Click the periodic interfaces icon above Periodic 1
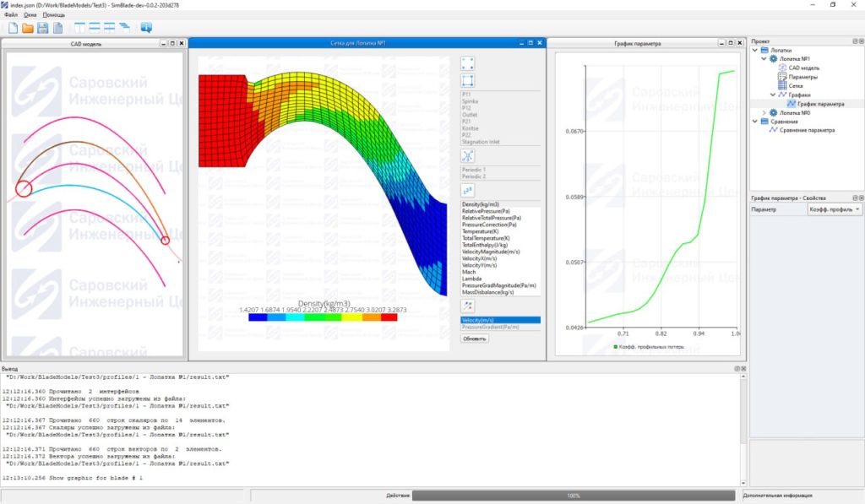 click(467, 156)
